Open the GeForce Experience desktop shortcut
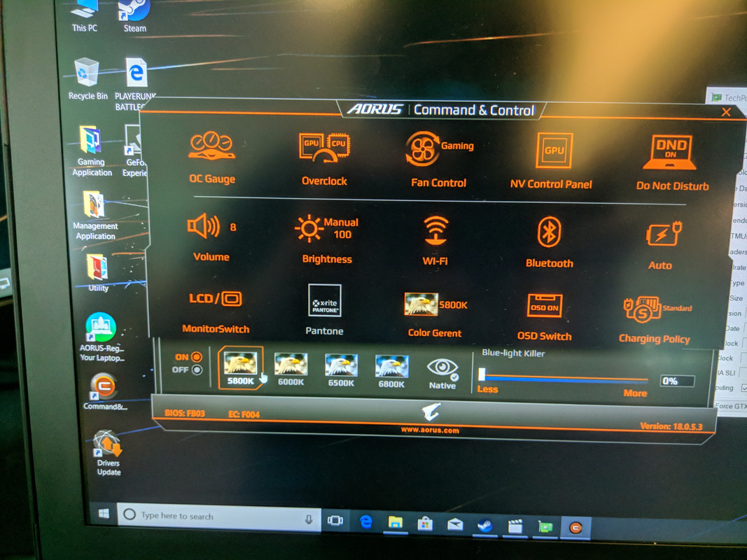747x560 pixels. pyautogui.click(x=134, y=151)
